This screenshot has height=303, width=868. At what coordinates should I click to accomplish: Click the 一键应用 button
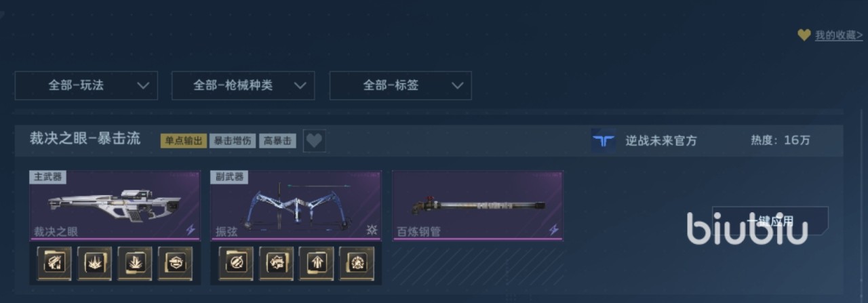(x=770, y=221)
